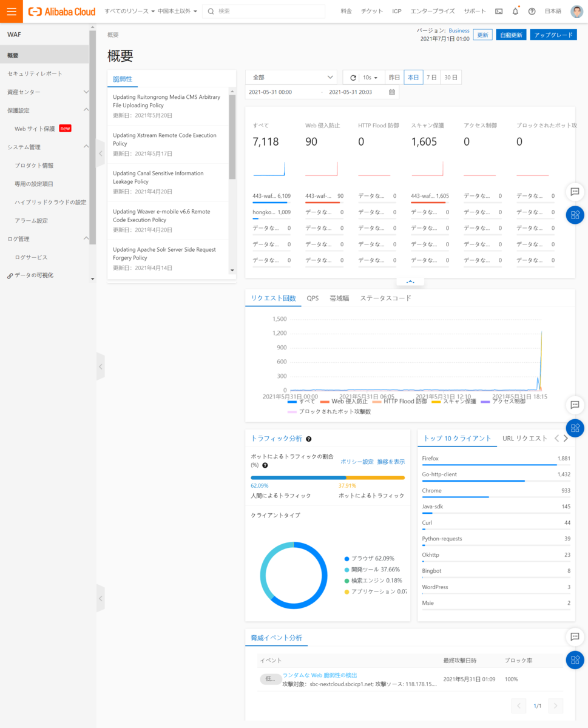Open Cloud Shell terminal icon

[499, 12]
